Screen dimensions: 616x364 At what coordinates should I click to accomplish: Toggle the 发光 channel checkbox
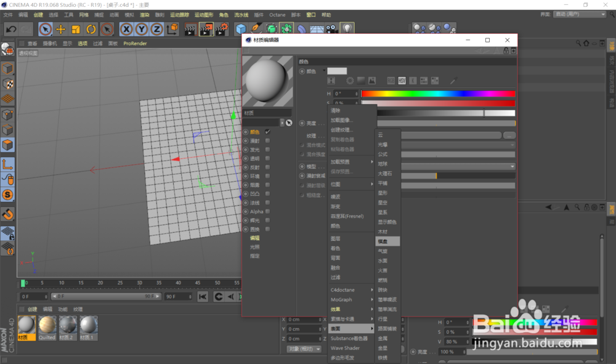pos(267,149)
